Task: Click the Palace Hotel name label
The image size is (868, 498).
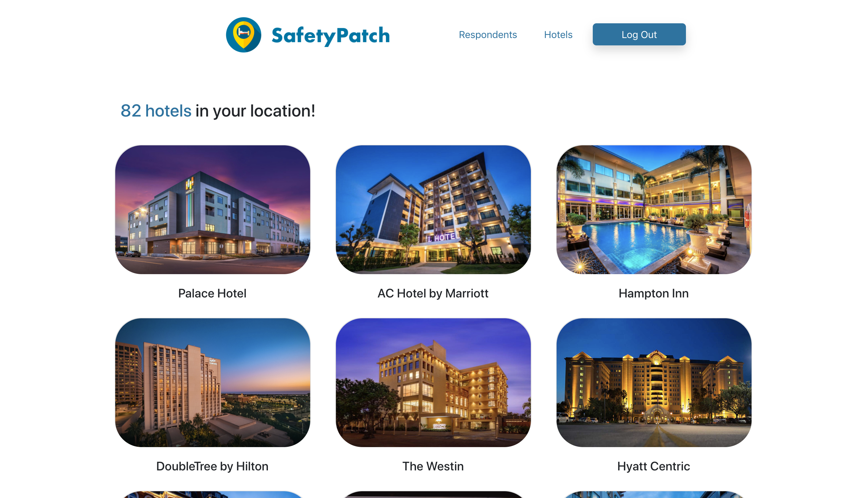Action: coord(212,293)
